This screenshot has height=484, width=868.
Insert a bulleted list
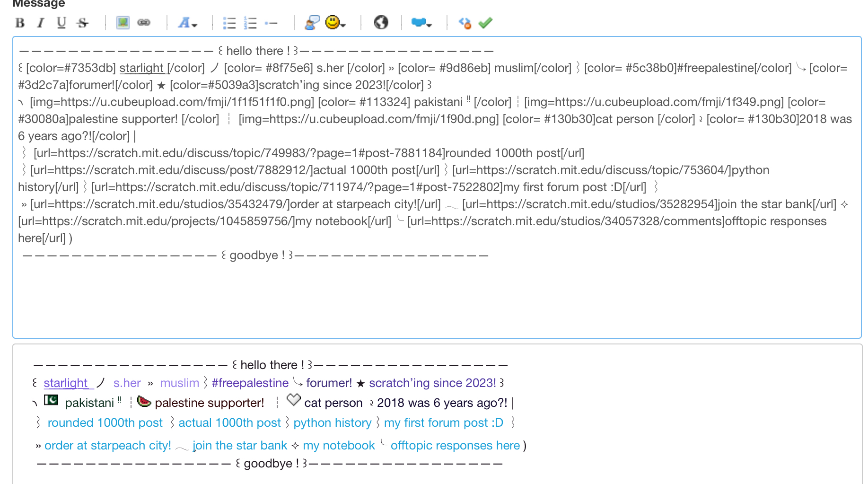229,23
